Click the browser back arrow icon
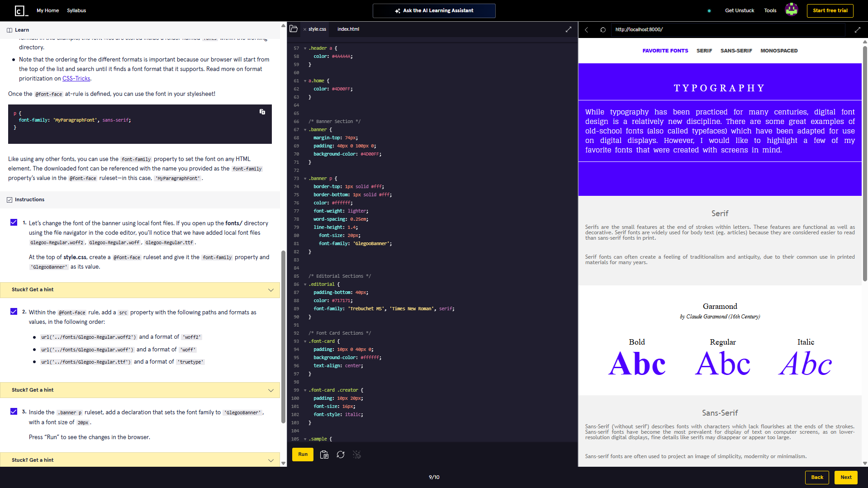 coord(587,30)
